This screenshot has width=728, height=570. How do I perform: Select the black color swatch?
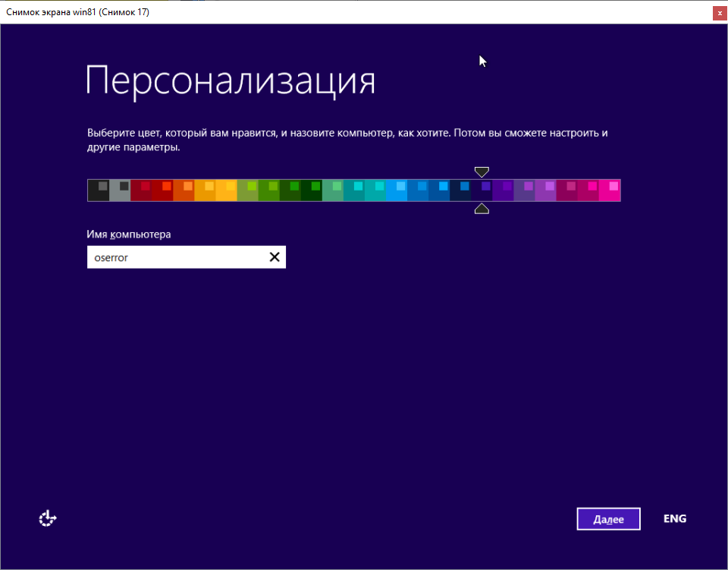[99, 191]
